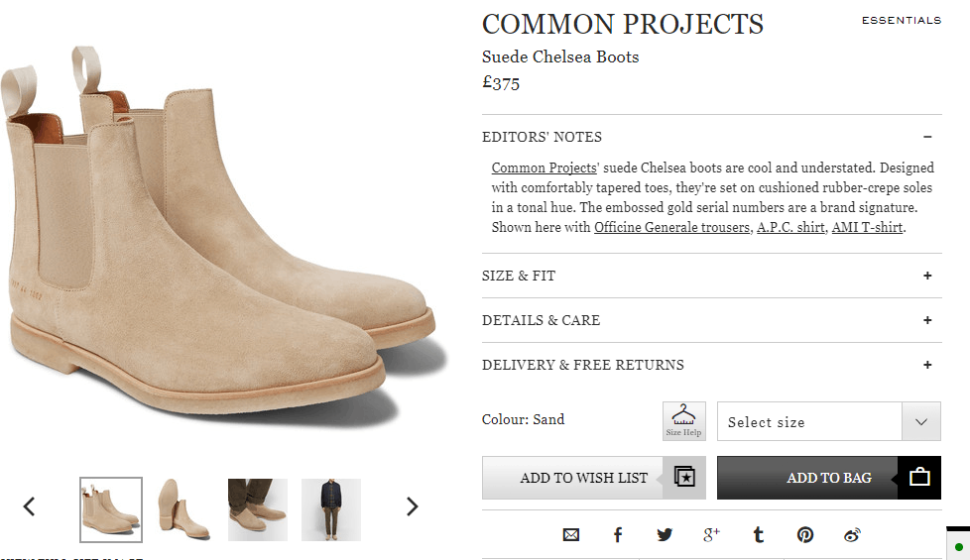Open Officine Generale trousers link
Image resolution: width=970 pixels, height=560 pixels.
[671, 227]
